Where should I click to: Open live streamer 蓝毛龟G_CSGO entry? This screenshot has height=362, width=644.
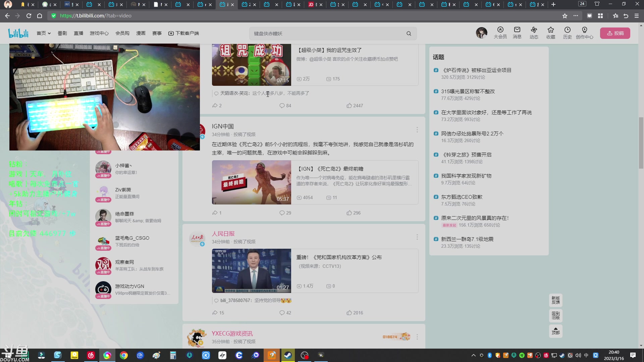[134, 241]
